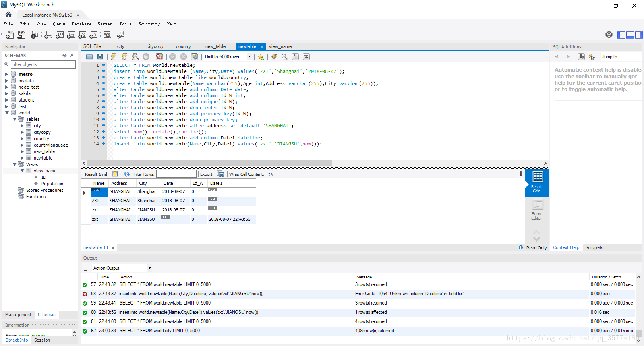Image resolution: width=644 pixels, height=346 pixels.
Task: Execute statement under cursor icon
Action: click(x=124, y=57)
